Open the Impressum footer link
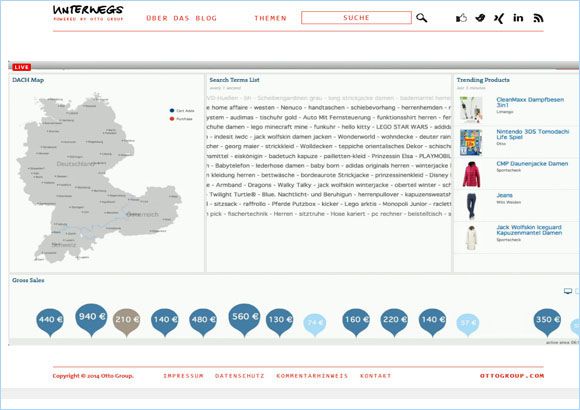 tap(183, 376)
